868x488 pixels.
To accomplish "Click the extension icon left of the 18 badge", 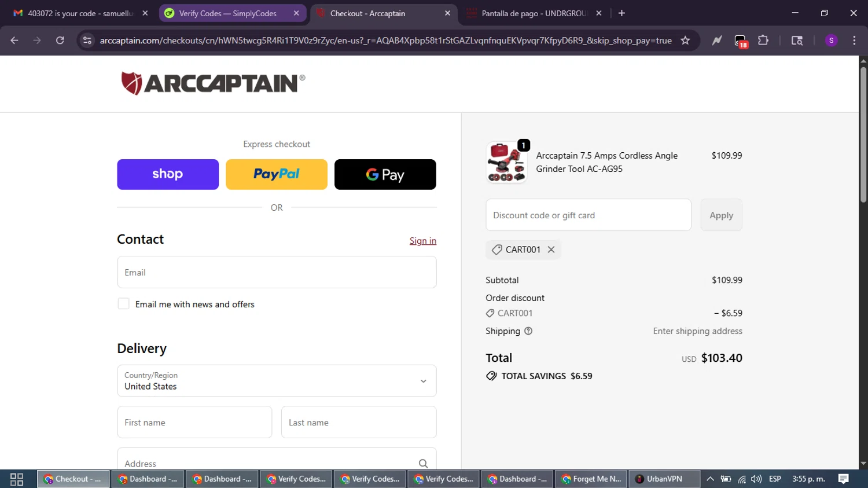I will click(717, 41).
